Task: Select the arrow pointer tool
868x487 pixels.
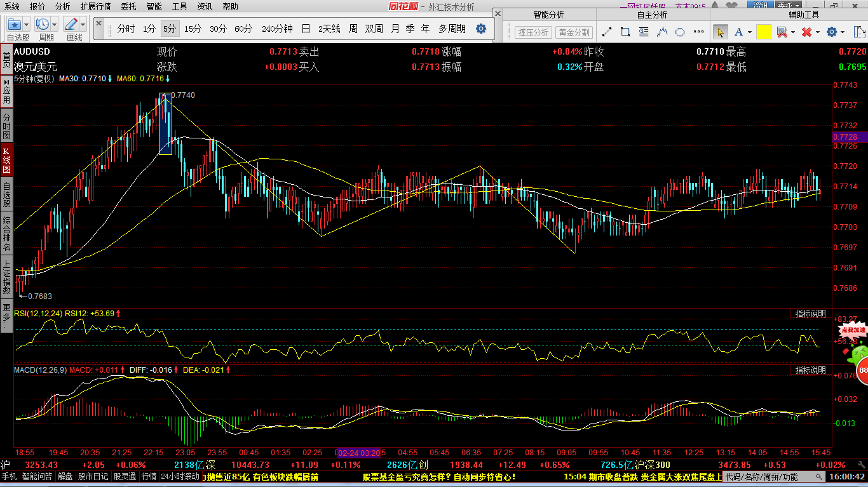Action: click(721, 32)
